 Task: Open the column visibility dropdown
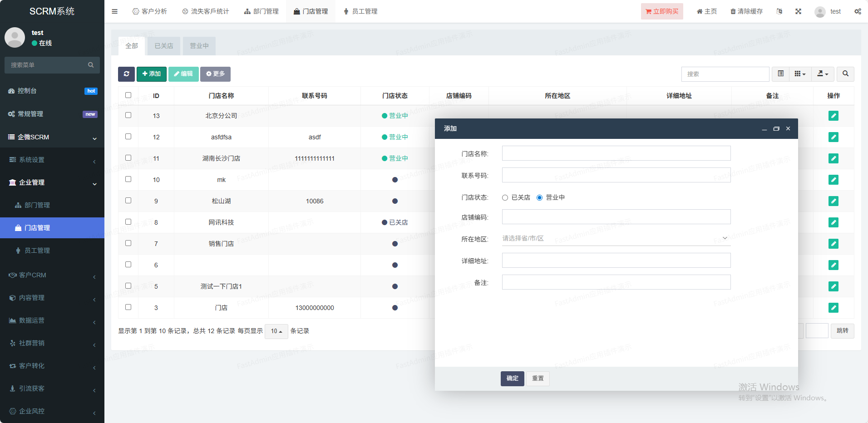[x=800, y=74]
